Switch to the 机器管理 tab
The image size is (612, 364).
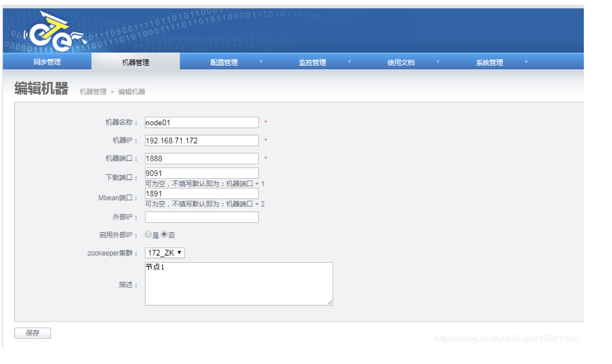click(136, 61)
